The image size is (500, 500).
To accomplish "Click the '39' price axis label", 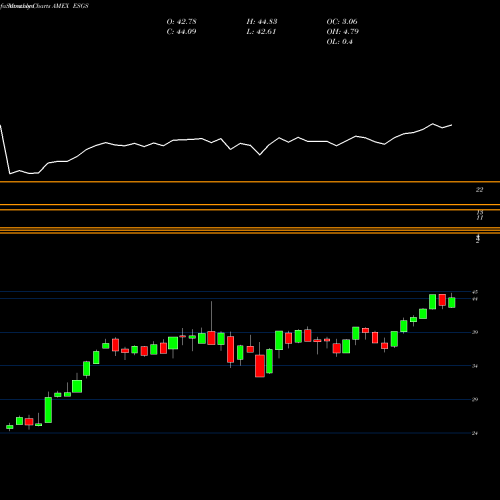I will (x=475, y=332).
